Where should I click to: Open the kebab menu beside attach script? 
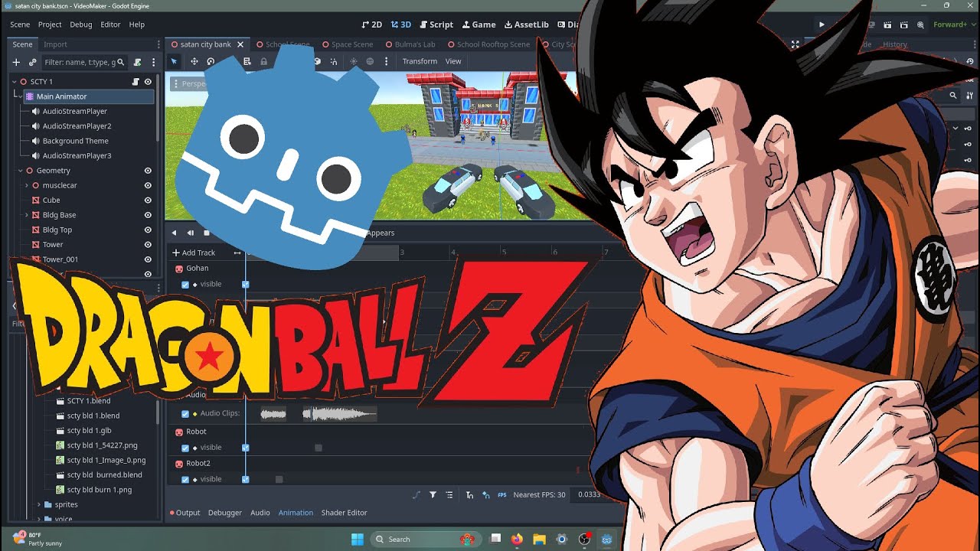pyautogui.click(x=152, y=62)
